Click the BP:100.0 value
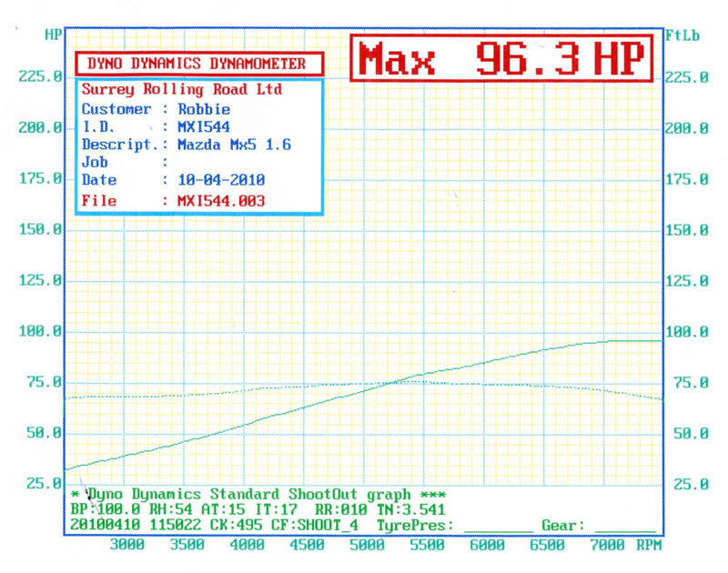 pyautogui.click(x=106, y=509)
